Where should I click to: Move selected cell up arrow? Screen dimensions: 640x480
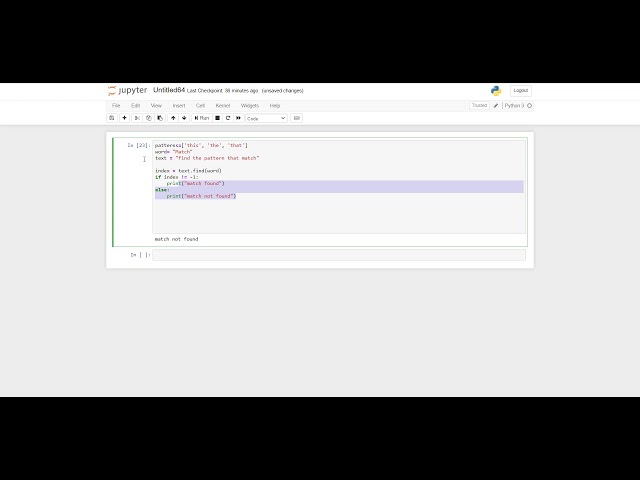pos(173,118)
